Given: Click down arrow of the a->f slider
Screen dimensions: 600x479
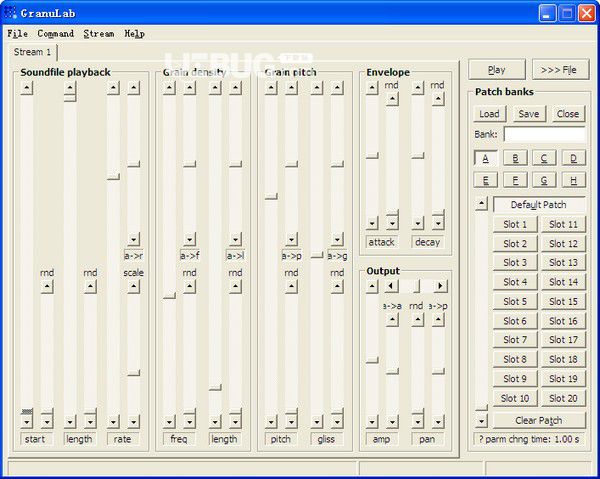Looking at the screenshot, I should [x=190, y=240].
